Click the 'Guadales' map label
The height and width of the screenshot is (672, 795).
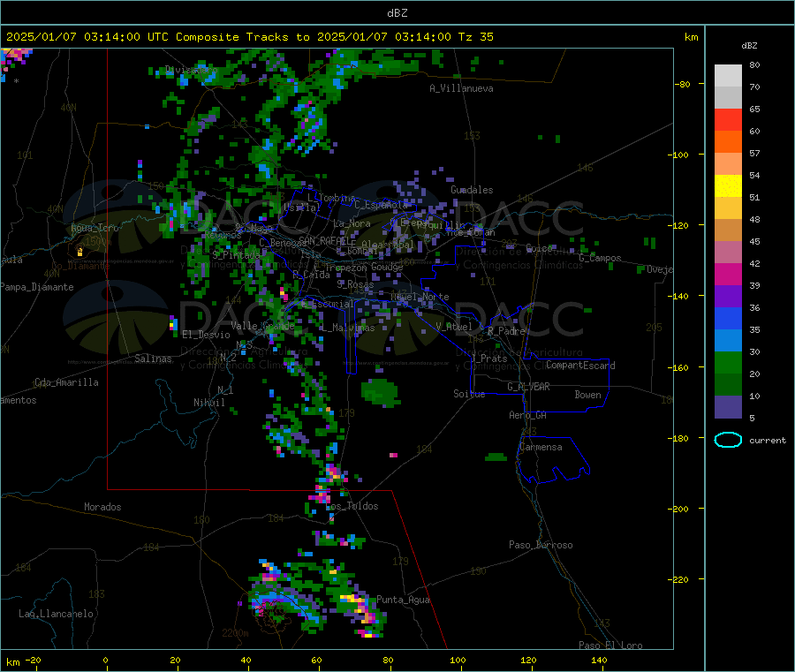pos(472,190)
